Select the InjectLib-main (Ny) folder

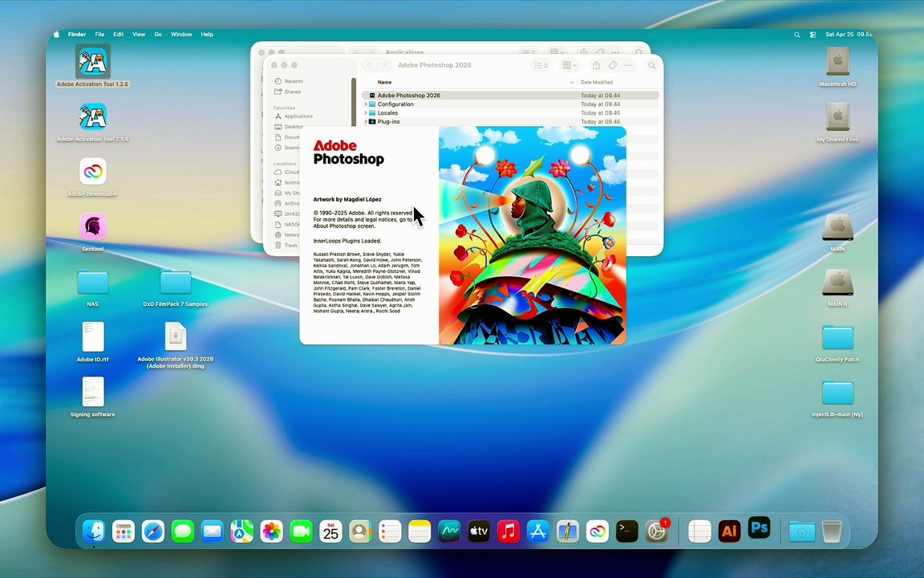(x=837, y=393)
